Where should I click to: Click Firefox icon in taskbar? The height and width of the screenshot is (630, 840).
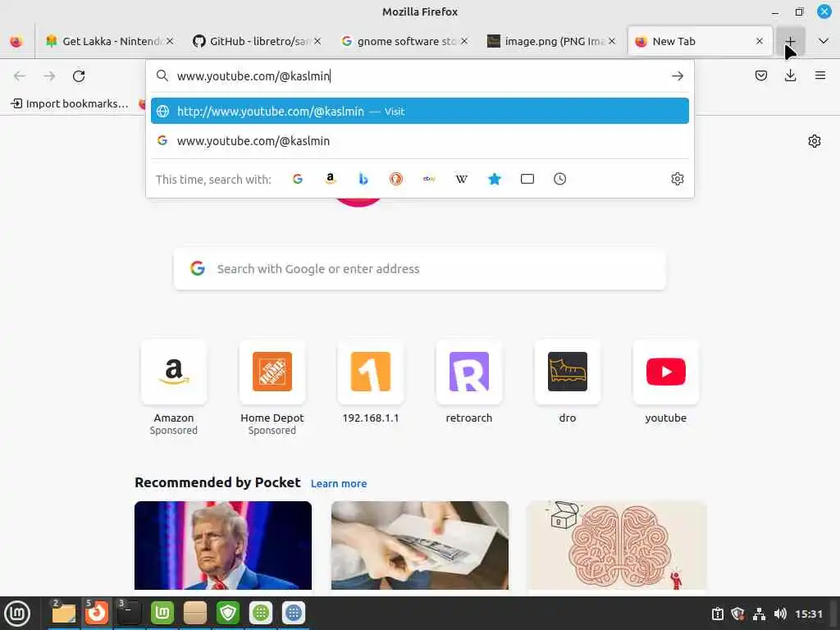coord(97,613)
